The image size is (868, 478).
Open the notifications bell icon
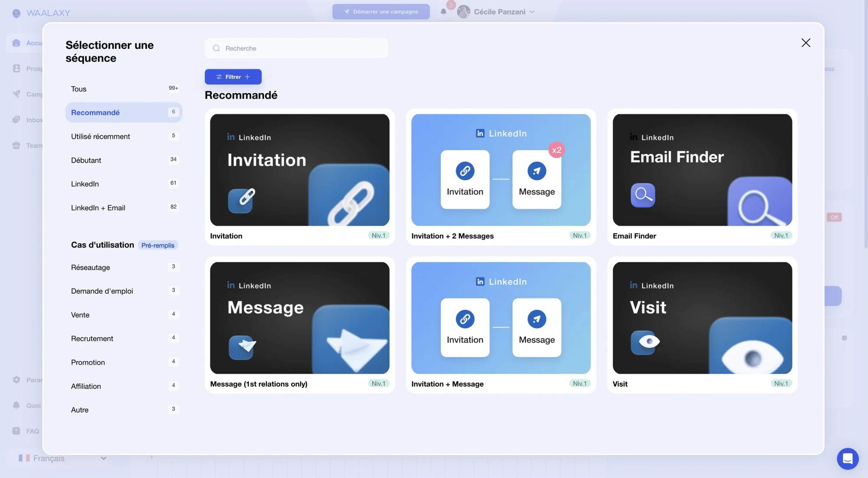coord(443,12)
